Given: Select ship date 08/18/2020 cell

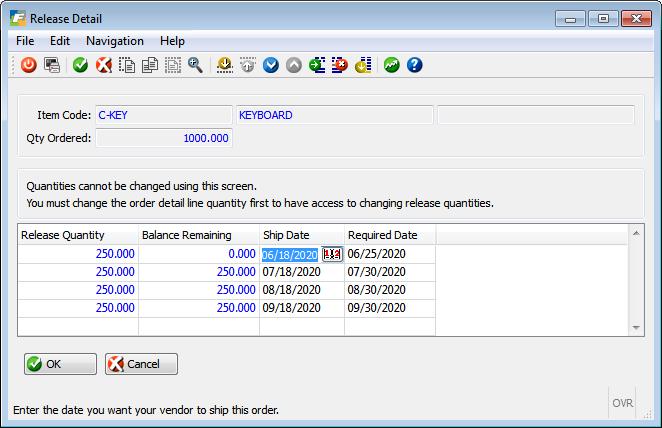Looking at the screenshot, I should point(302,290).
